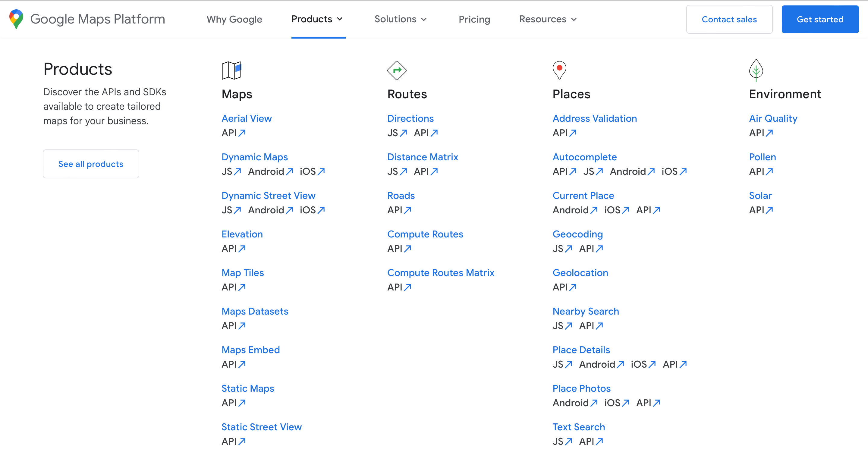The image size is (868, 455).
Task: Click the Maps folded-map category icon
Action: (231, 70)
